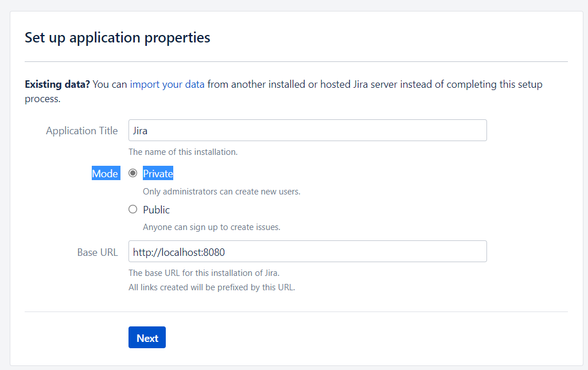Click the Base URL label
588x370 pixels.
(x=98, y=252)
